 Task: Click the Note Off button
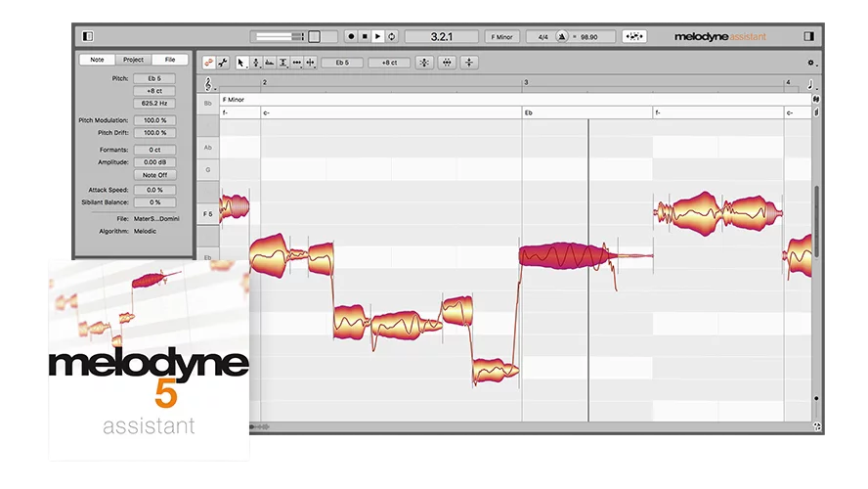(154, 175)
